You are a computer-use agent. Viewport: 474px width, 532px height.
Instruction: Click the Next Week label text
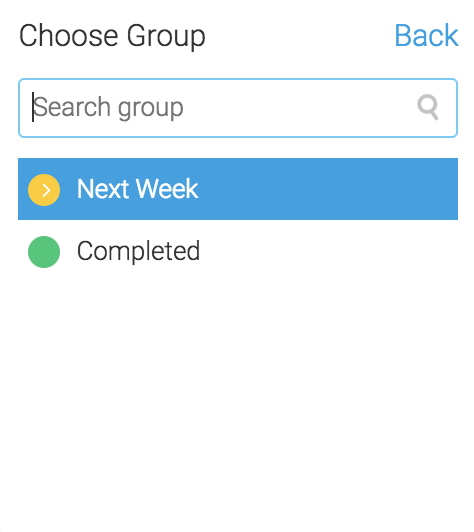coord(137,189)
